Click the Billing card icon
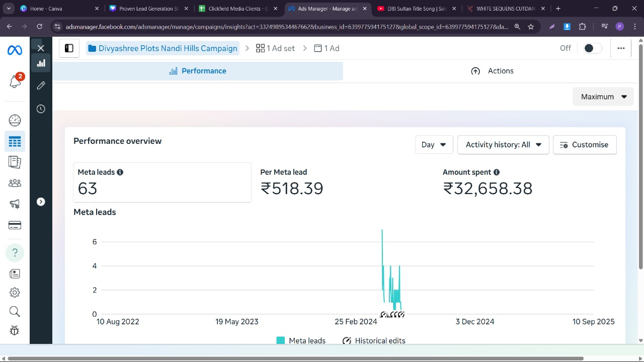The image size is (644, 362). point(15,225)
